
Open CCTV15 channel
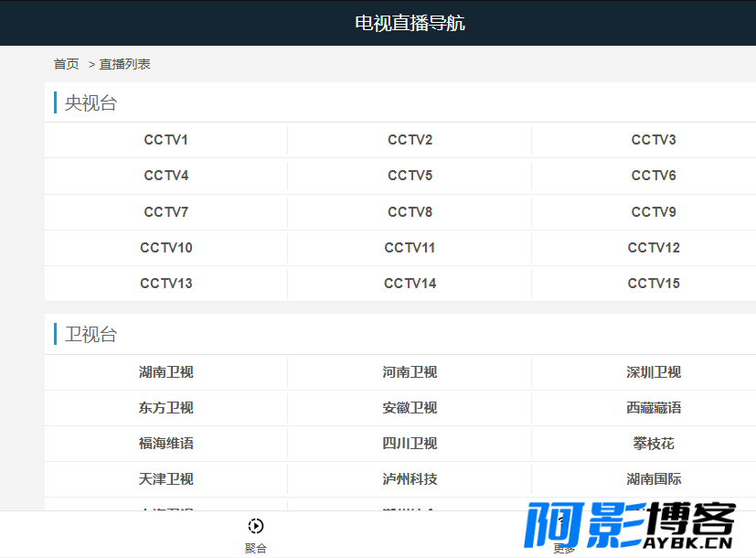(x=654, y=283)
